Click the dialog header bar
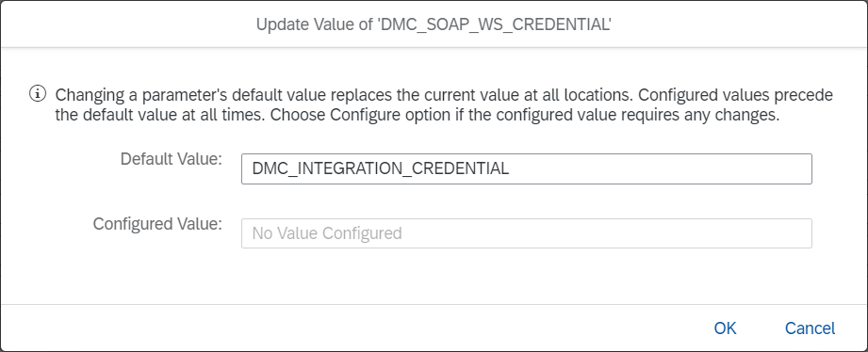This screenshot has width=868, height=352. coord(434,24)
